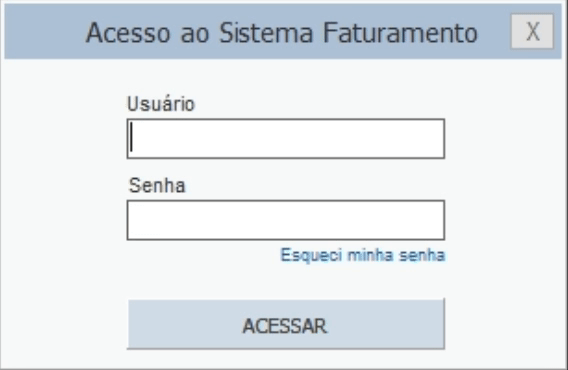Place cursor in the field under Usuário

click(x=286, y=138)
